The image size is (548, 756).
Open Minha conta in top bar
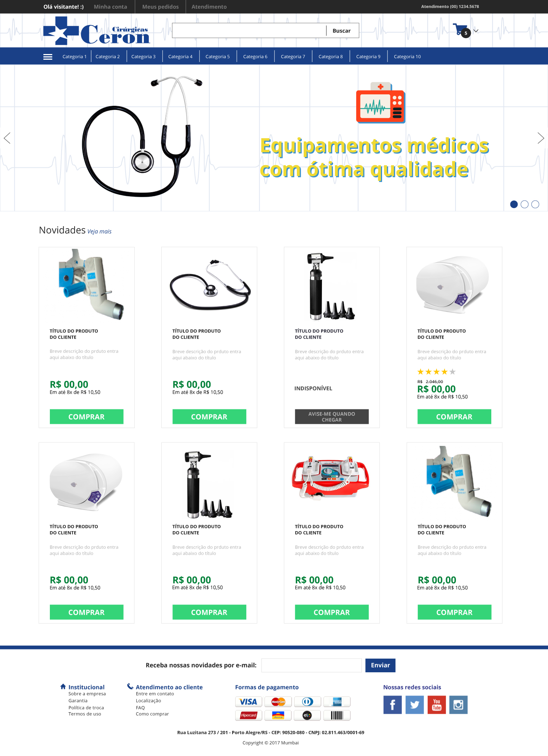[x=110, y=7]
